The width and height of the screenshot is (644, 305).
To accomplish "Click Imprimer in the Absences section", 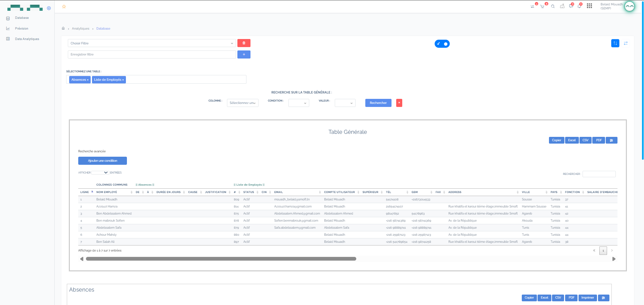I will [587, 298].
